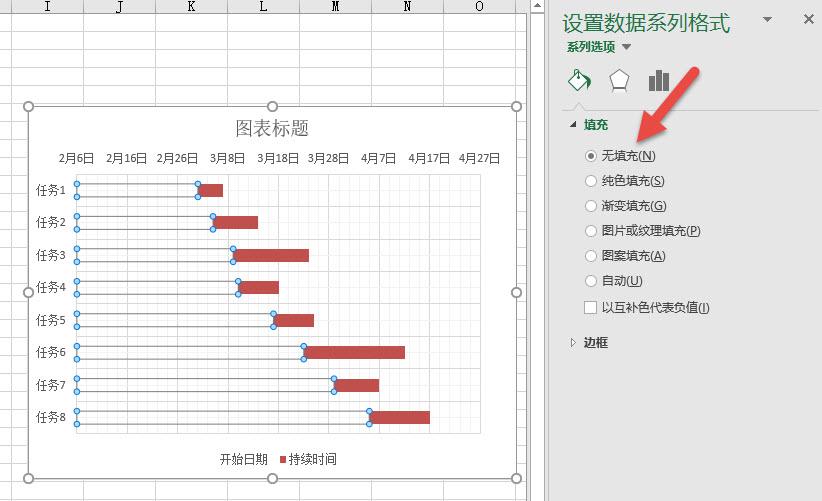The height and width of the screenshot is (501, 822).
Task: Open the Effects pentagon tab
Action: coord(619,81)
